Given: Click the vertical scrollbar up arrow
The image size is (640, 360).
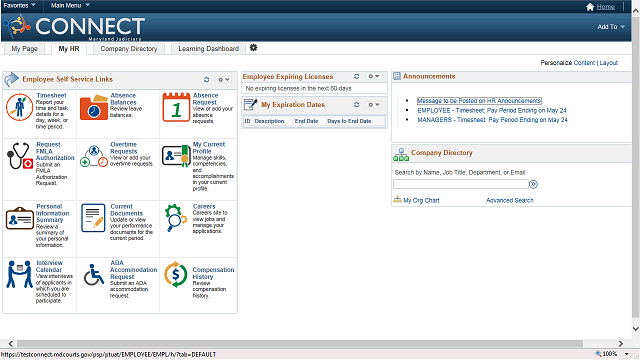Looking at the screenshot, I should pos(636,11).
